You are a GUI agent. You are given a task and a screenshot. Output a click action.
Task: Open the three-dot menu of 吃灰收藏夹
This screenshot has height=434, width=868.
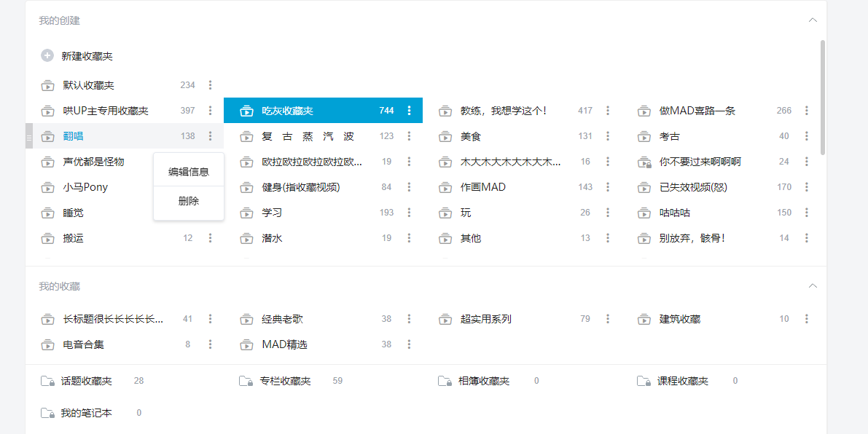point(409,110)
